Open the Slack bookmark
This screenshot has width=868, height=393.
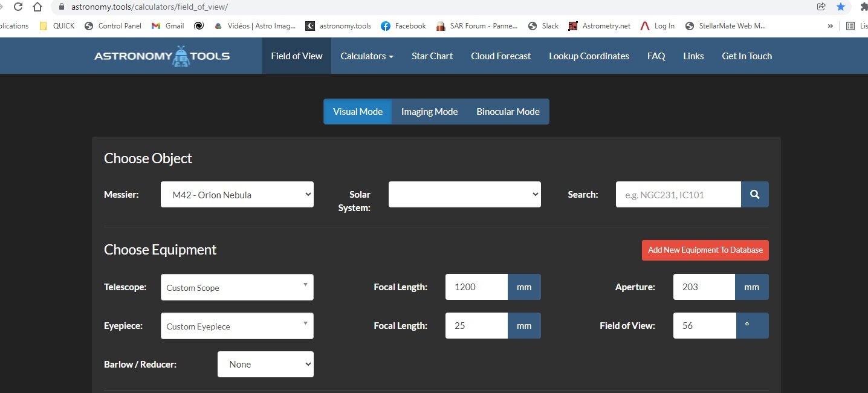543,26
